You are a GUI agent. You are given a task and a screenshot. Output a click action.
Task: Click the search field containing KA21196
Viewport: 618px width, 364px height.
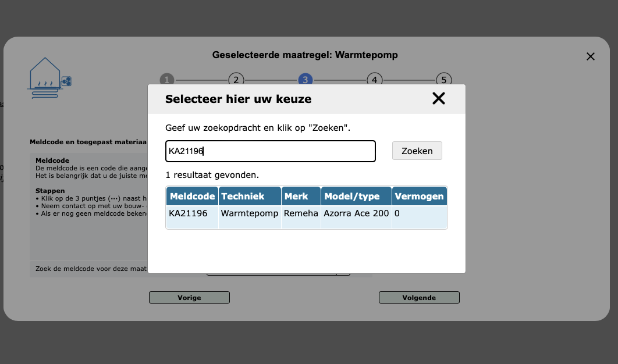click(x=270, y=151)
